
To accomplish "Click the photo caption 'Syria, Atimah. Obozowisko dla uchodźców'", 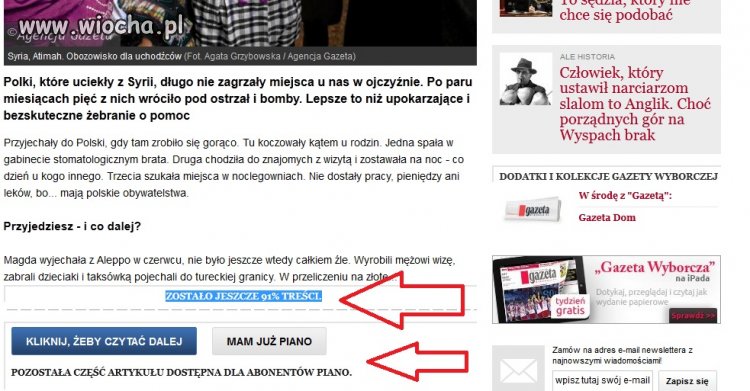I will [95, 56].
